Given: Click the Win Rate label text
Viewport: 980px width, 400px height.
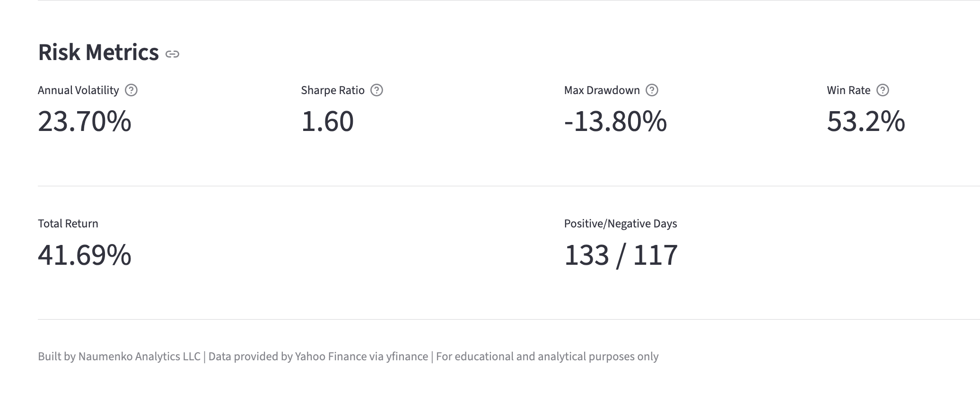Looking at the screenshot, I should point(849,90).
